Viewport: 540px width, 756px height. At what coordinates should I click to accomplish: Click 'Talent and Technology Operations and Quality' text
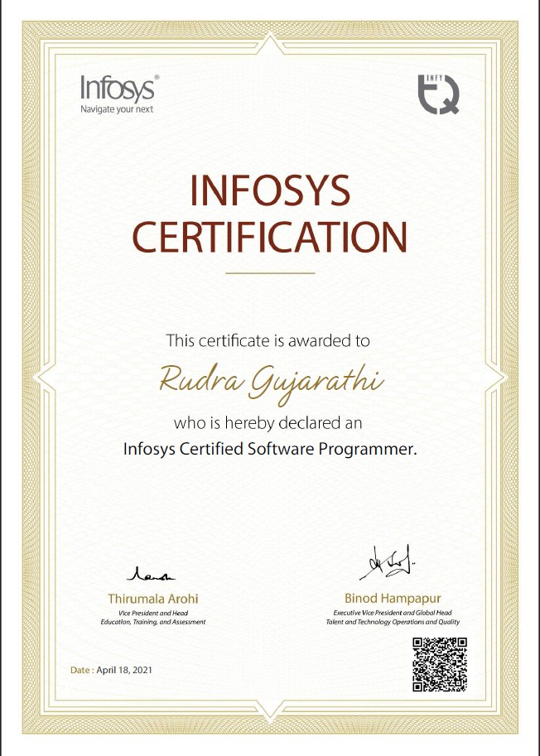click(393, 622)
